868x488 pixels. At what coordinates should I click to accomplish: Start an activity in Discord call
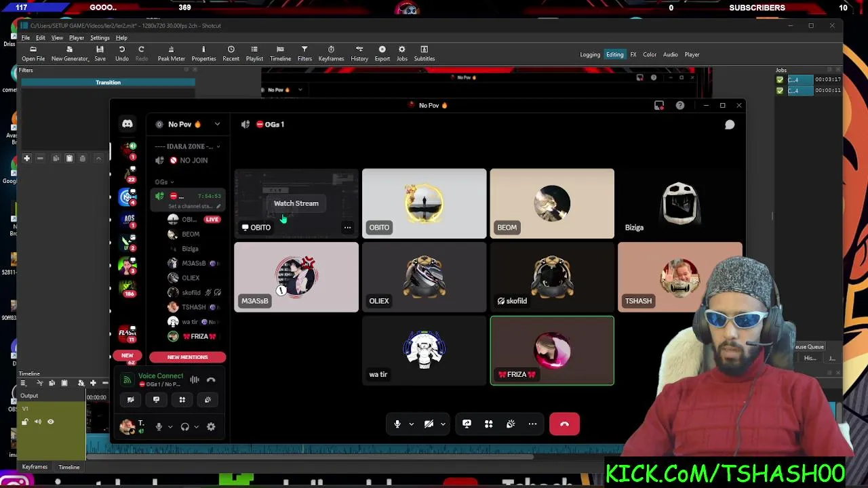click(488, 424)
